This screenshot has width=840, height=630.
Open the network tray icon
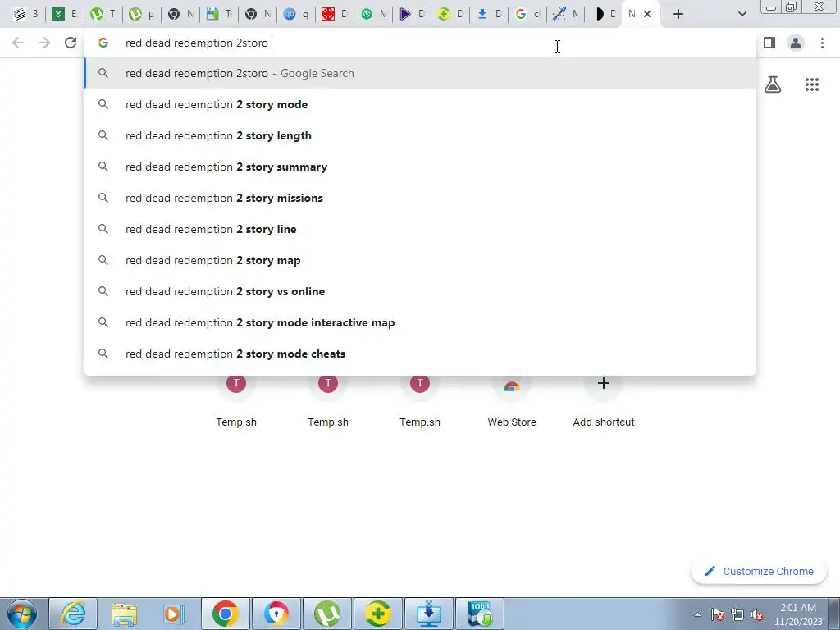click(x=737, y=614)
